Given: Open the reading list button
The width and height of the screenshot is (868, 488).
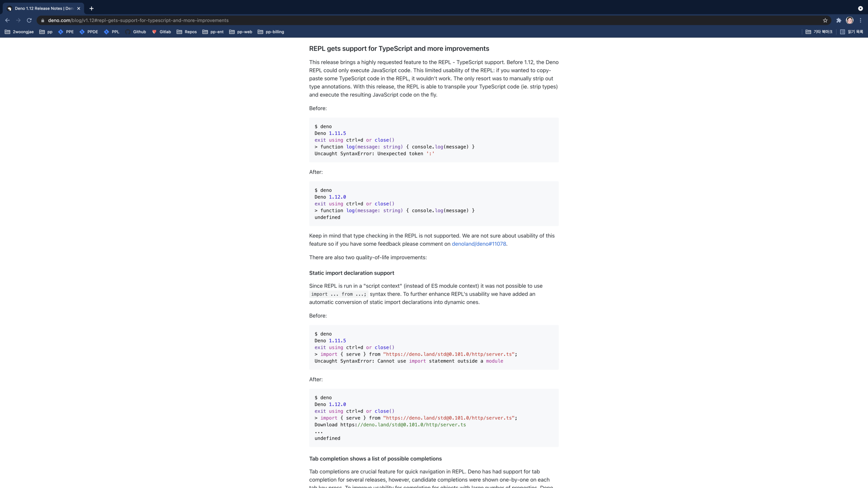Looking at the screenshot, I should pyautogui.click(x=852, y=32).
